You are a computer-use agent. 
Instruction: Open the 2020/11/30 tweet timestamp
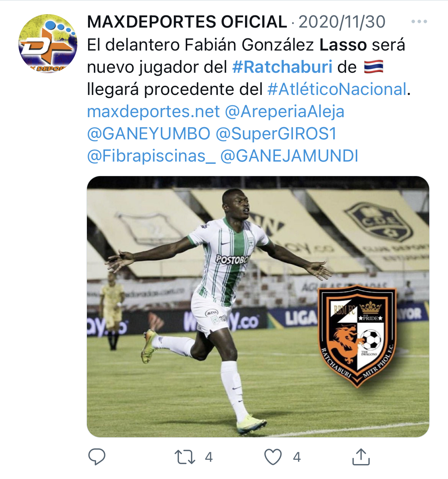pyautogui.click(x=342, y=22)
